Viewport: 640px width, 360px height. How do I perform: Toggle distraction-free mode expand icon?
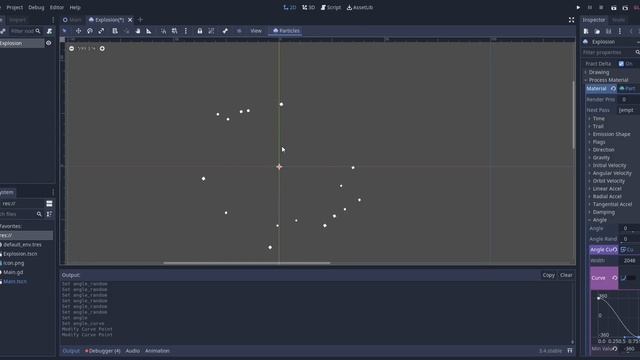(x=571, y=20)
